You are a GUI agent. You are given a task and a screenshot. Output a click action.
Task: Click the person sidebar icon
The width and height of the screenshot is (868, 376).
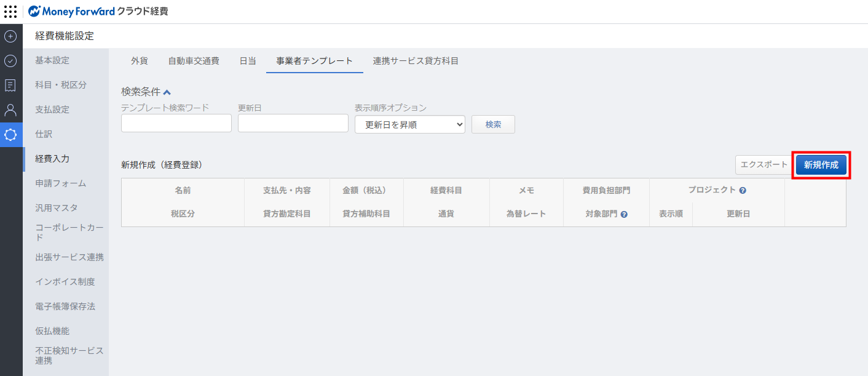[10, 110]
